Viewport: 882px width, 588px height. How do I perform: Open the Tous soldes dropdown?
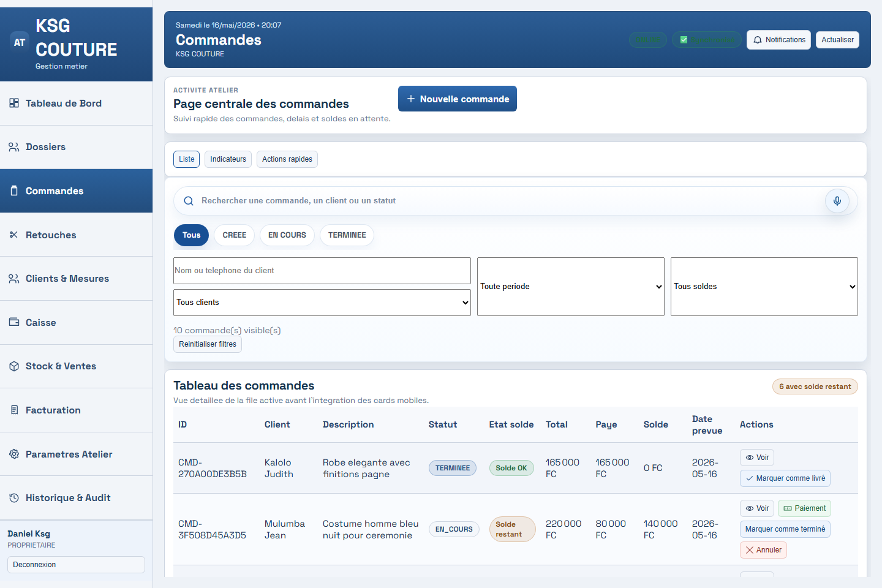[764, 287]
